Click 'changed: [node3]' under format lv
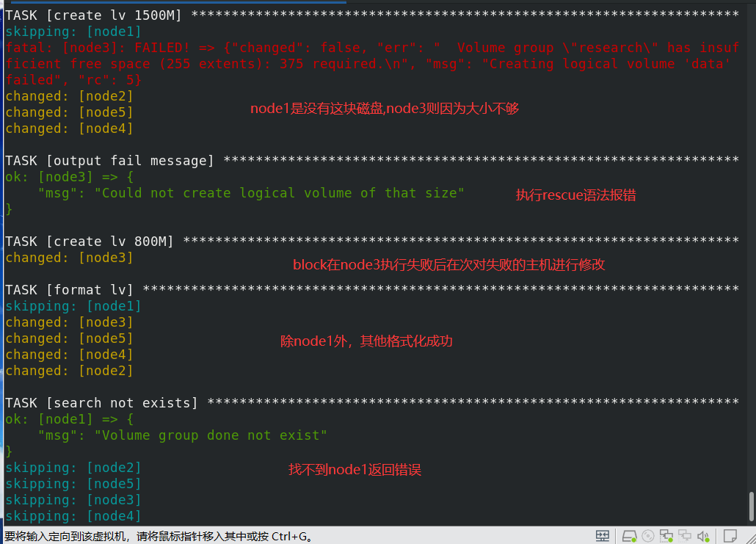 point(69,322)
